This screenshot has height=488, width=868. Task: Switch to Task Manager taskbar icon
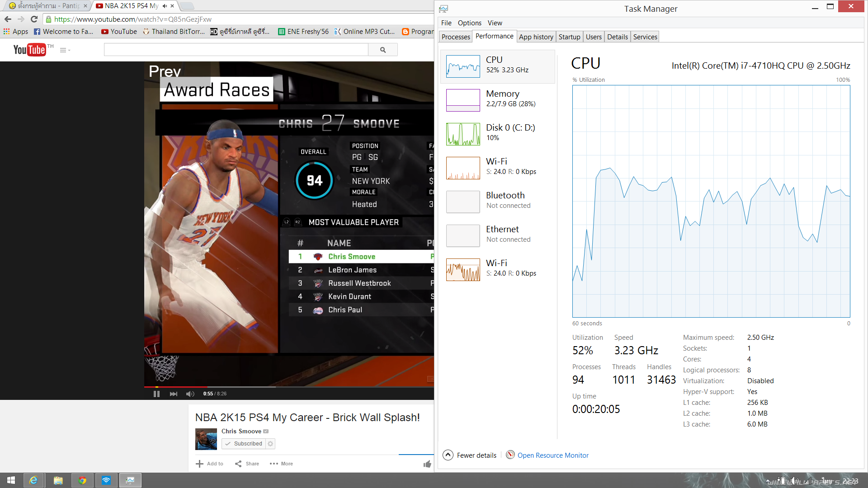click(x=130, y=480)
